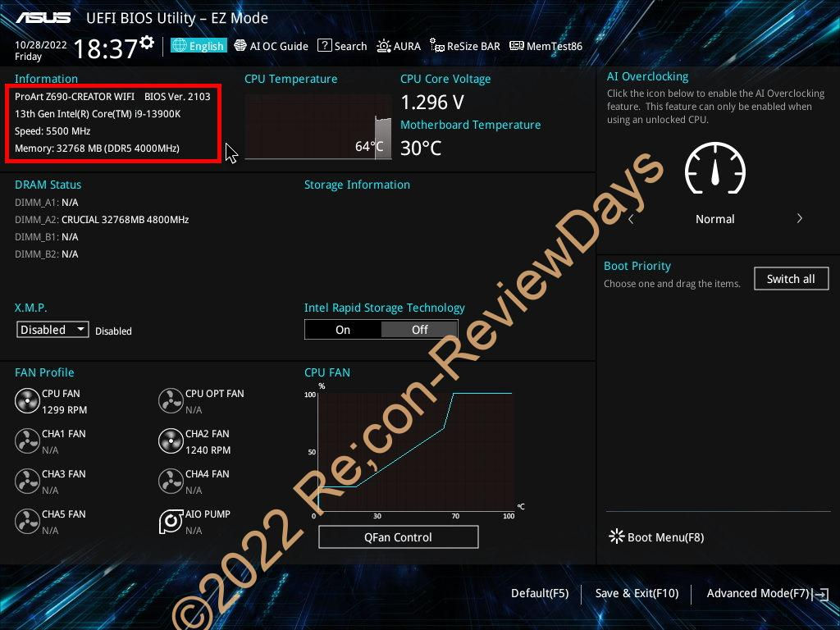Select the CHA4 FAN fan icon
This screenshot has height=630, width=840.
click(171, 481)
